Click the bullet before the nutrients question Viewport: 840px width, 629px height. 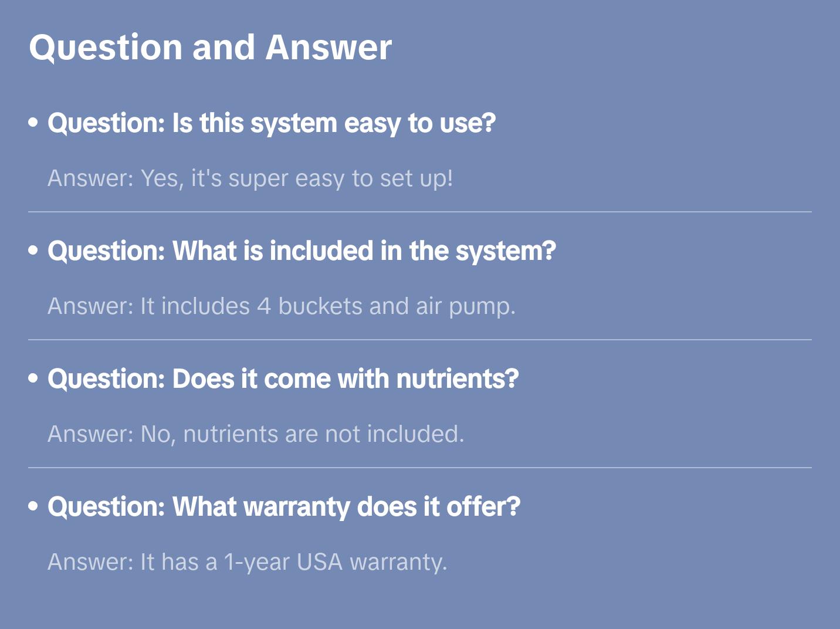point(33,379)
